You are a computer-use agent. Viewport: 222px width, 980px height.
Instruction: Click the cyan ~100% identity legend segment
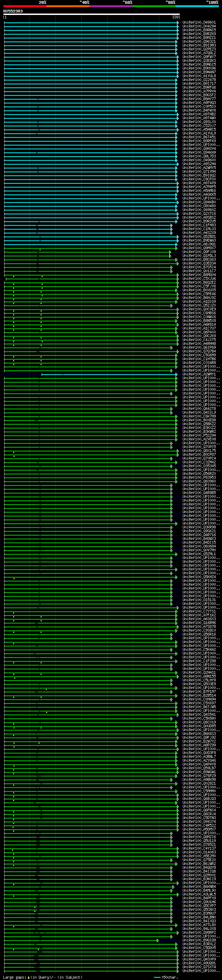[197, 6]
